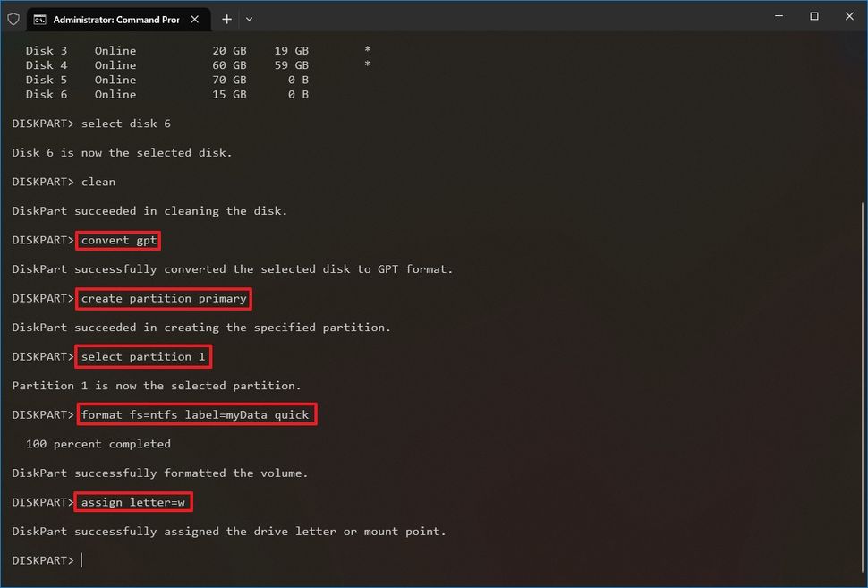Click the '100 percent completed' progress line

point(98,443)
